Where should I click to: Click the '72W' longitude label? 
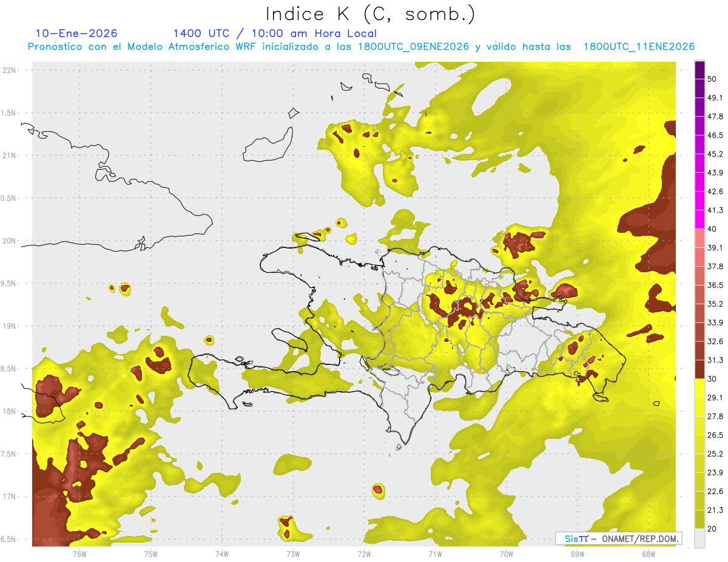[364, 554]
